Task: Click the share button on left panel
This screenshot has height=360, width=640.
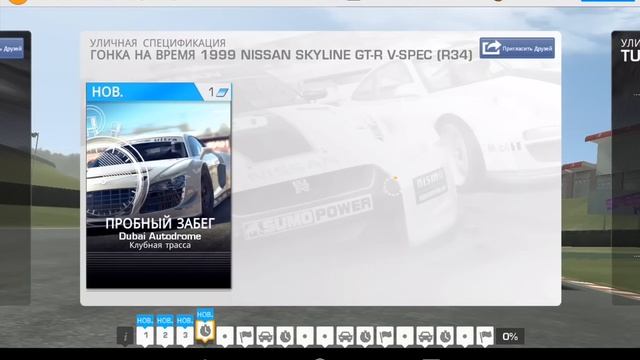Action: click(11, 49)
